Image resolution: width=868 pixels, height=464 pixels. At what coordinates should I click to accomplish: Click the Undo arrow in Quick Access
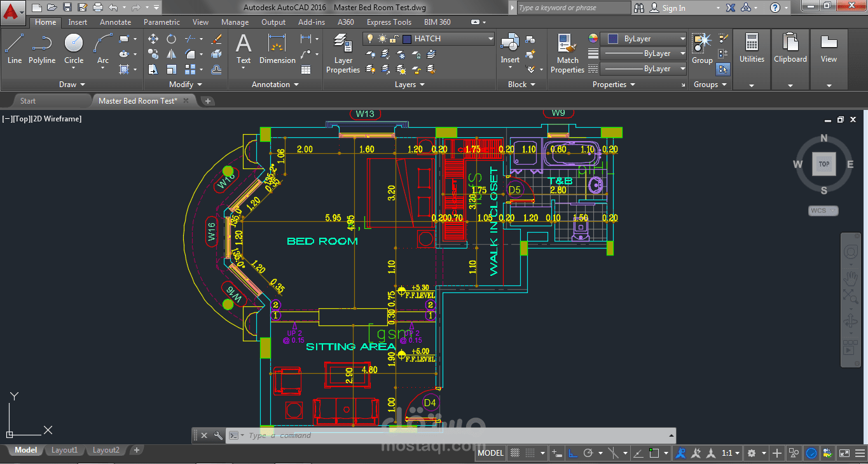click(113, 8)
